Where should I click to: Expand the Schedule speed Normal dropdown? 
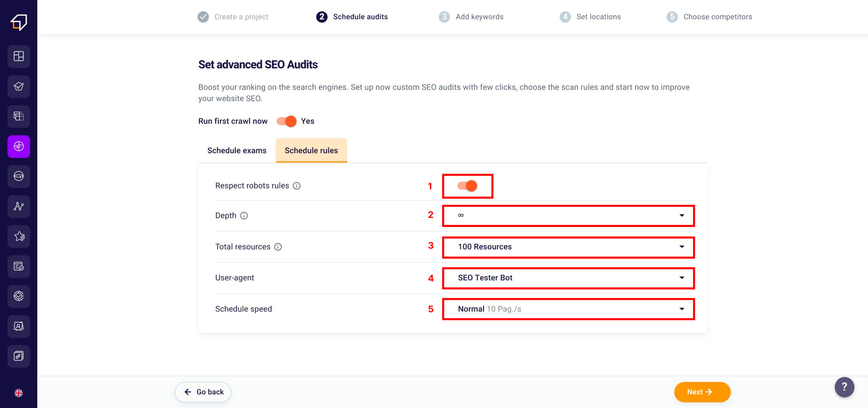[568, 309]
